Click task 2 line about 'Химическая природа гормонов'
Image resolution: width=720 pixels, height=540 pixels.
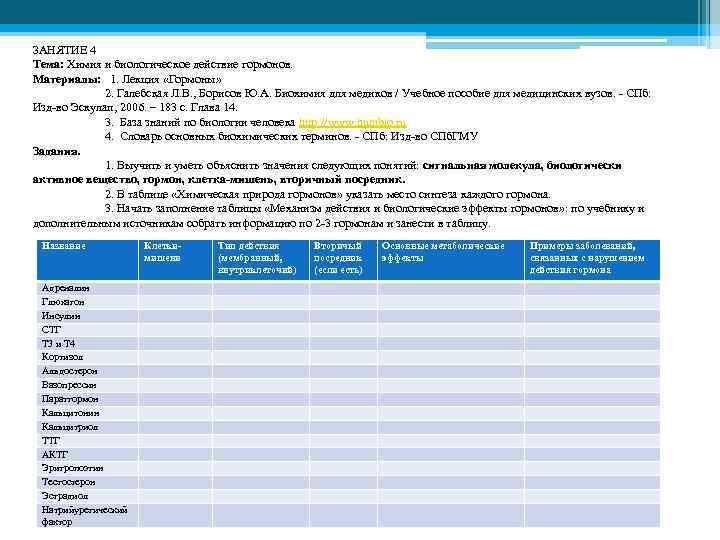coord(327,194)
